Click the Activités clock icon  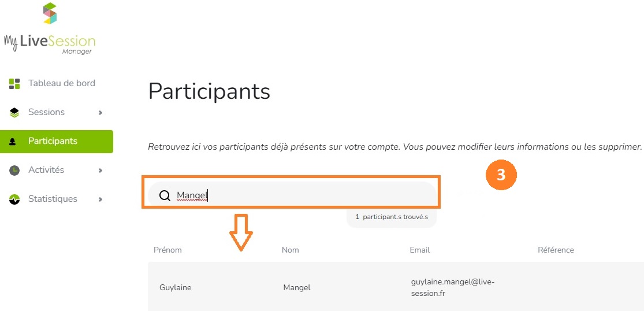[14, 170]
